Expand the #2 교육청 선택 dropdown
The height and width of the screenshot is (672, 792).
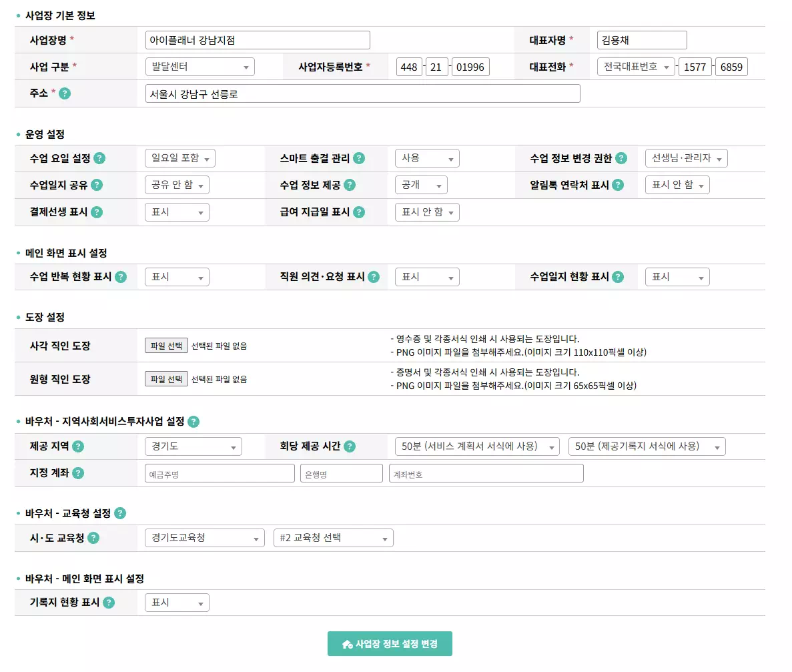pos(333,537)
